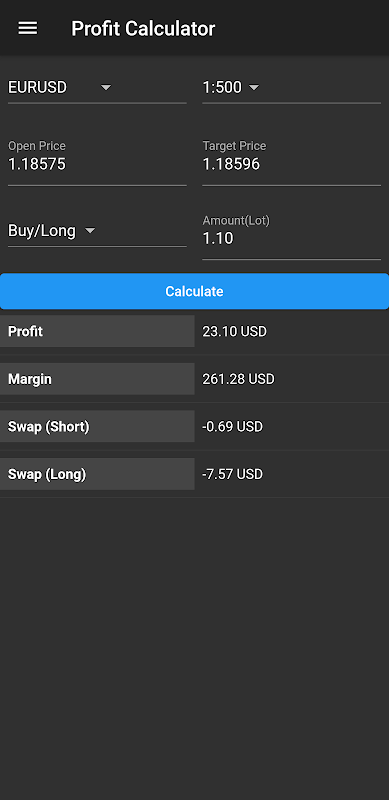The height and width of the screenshot is (800, 389).
Task: Select the 23.10 USD profit value
Action: (234, 332)
